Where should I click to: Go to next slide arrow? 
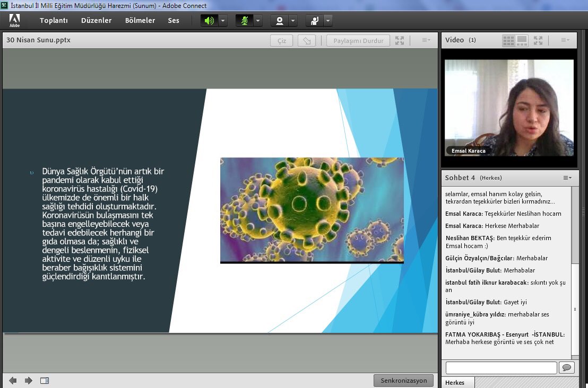pyautogui.click(x=29, y=381)
